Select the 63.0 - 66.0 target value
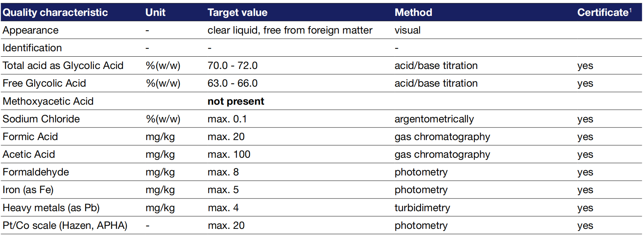 pyautogui.click(x=232, y=83)
